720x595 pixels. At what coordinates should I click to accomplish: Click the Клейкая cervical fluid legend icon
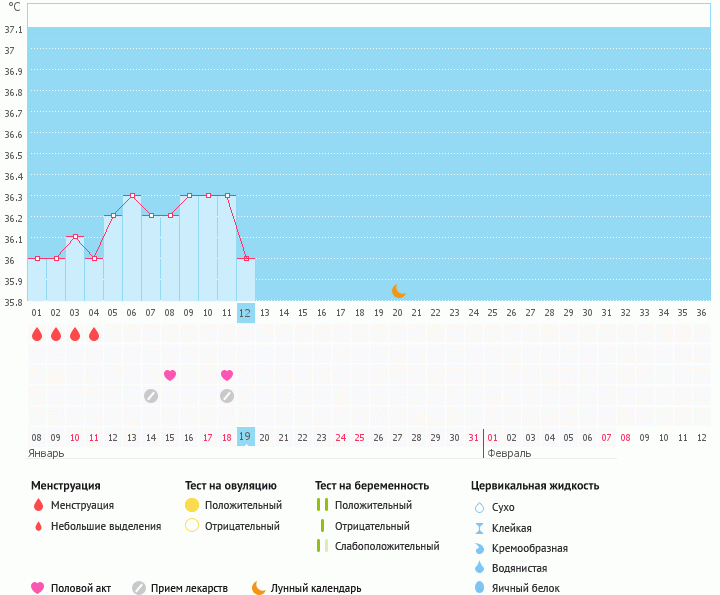click(478, 528)
